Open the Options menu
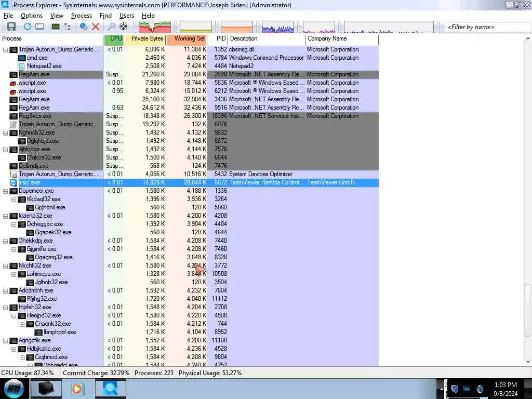This screenshot has height=399, width=532. click(32, 16)
